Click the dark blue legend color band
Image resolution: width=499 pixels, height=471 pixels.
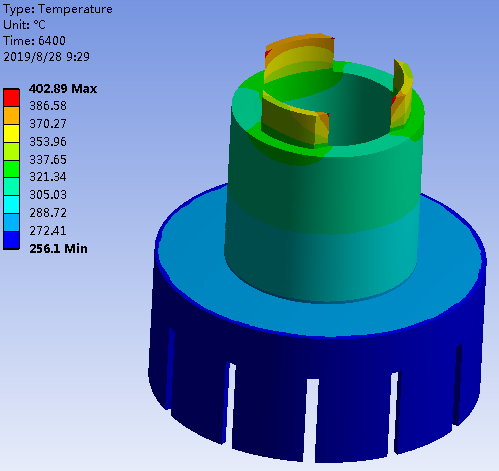(x=11, y=240)
